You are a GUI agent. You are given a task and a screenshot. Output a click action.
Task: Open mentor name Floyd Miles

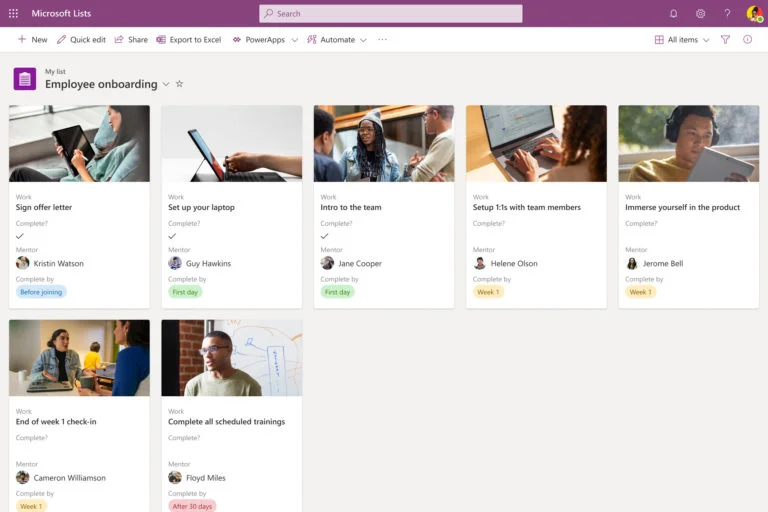point(206,478)
